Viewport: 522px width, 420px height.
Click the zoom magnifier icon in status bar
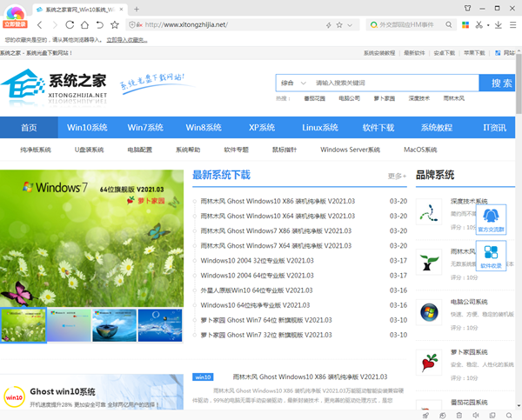[509, 416]
